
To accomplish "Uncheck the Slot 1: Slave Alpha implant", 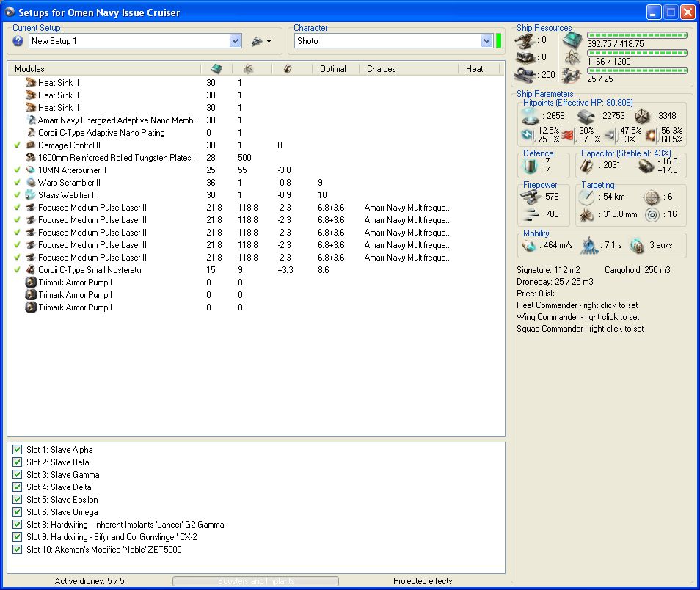I will point(18,450).
